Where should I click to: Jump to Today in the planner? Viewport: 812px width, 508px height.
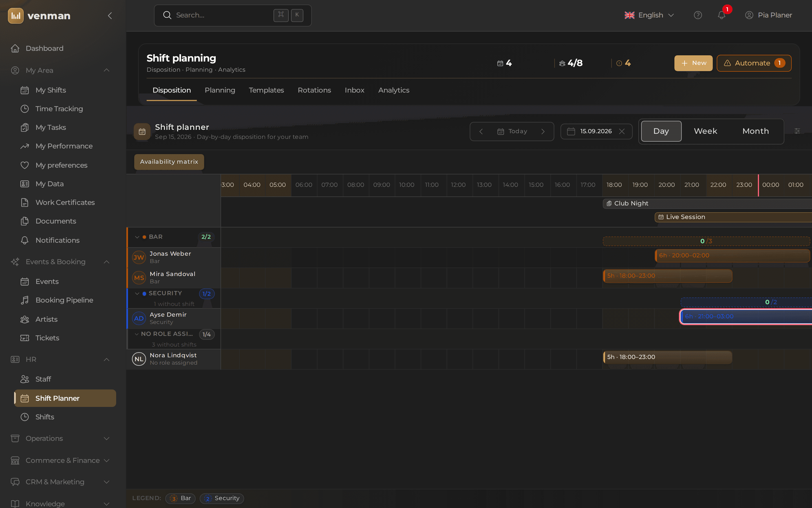tap(512, 131)
